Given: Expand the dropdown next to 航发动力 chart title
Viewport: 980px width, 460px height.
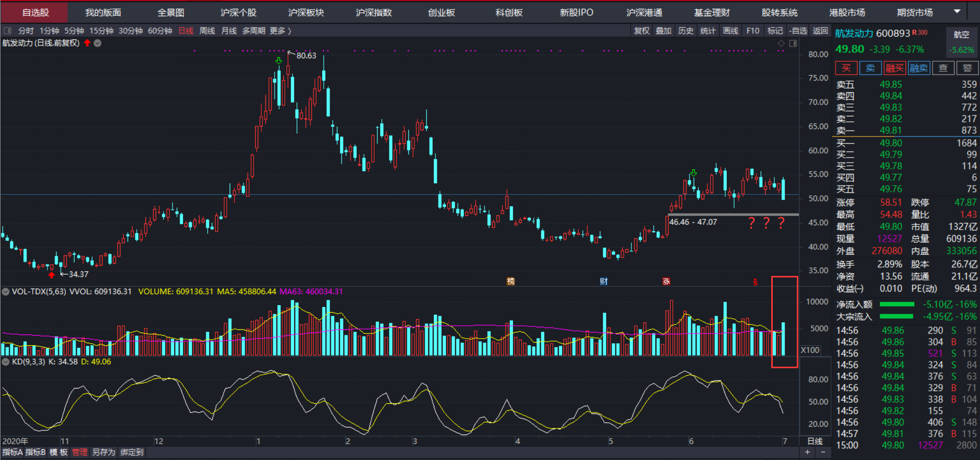Looking at the screenshot, I should point(97,43).
